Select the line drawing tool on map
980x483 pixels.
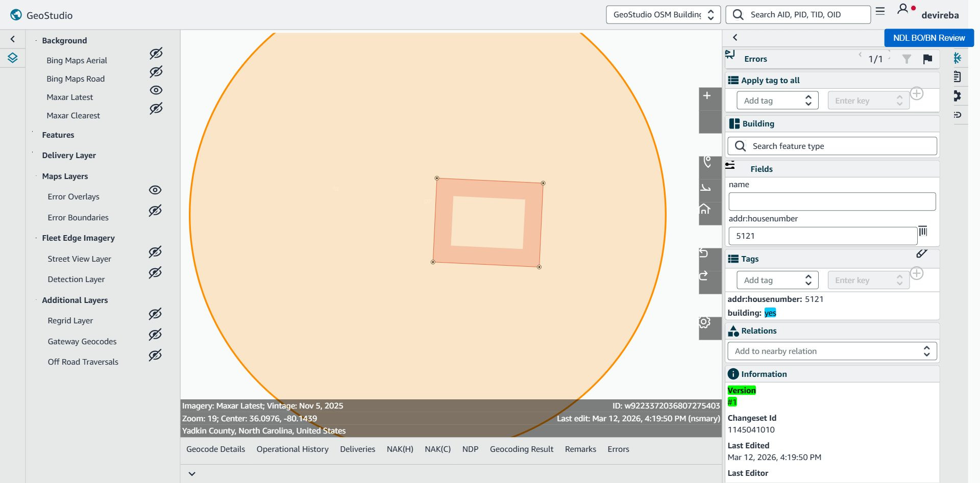(705, 188)
